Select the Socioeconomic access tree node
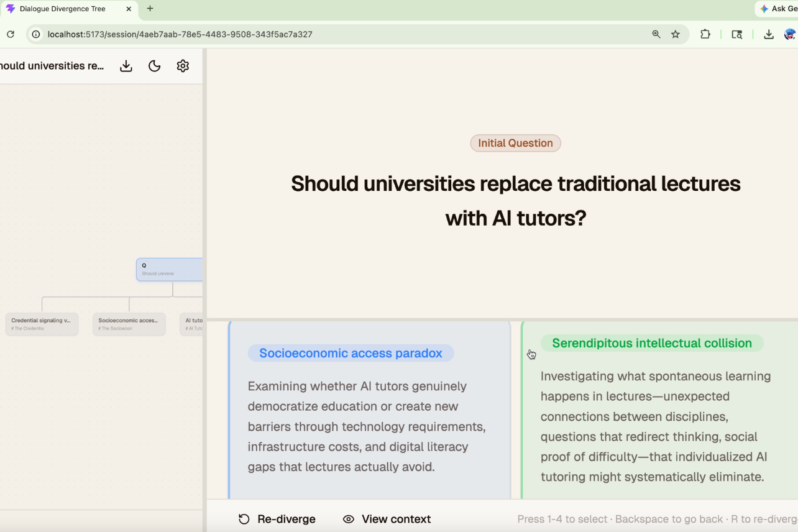Viewport: 798px width, 532px height. (x=129, y=324)
